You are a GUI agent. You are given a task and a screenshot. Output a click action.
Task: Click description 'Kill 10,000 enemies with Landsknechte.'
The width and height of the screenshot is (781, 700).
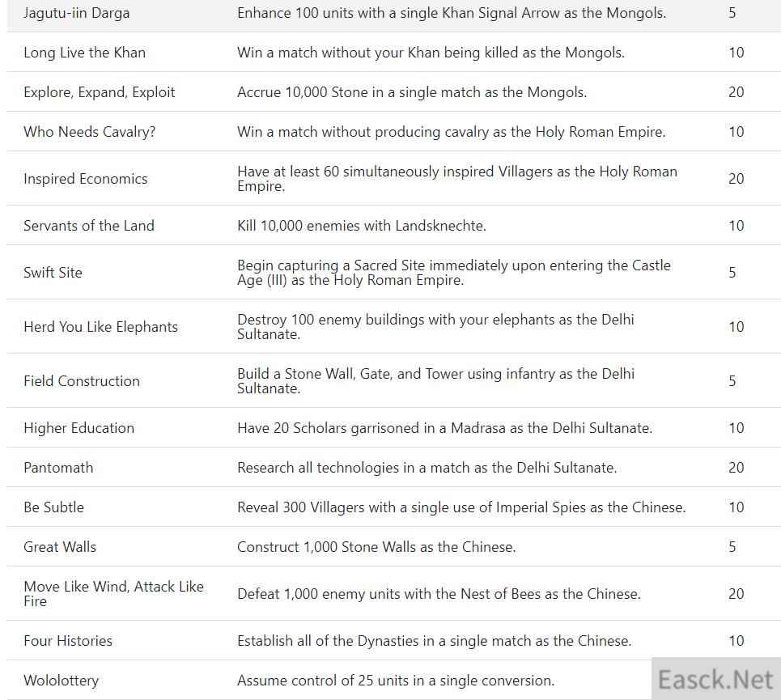(x=362, y=226)
